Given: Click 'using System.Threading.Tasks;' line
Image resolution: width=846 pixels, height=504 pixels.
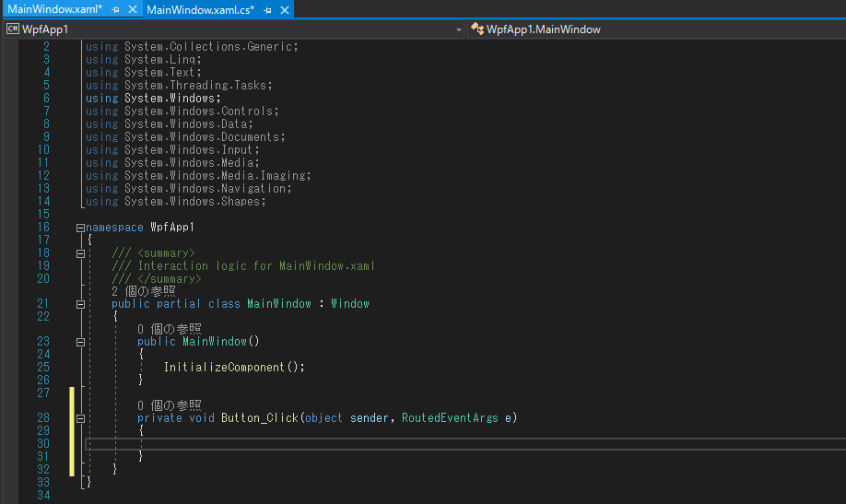Looking at the screenshot, I should pyautogui.click(x=179, y=86).
